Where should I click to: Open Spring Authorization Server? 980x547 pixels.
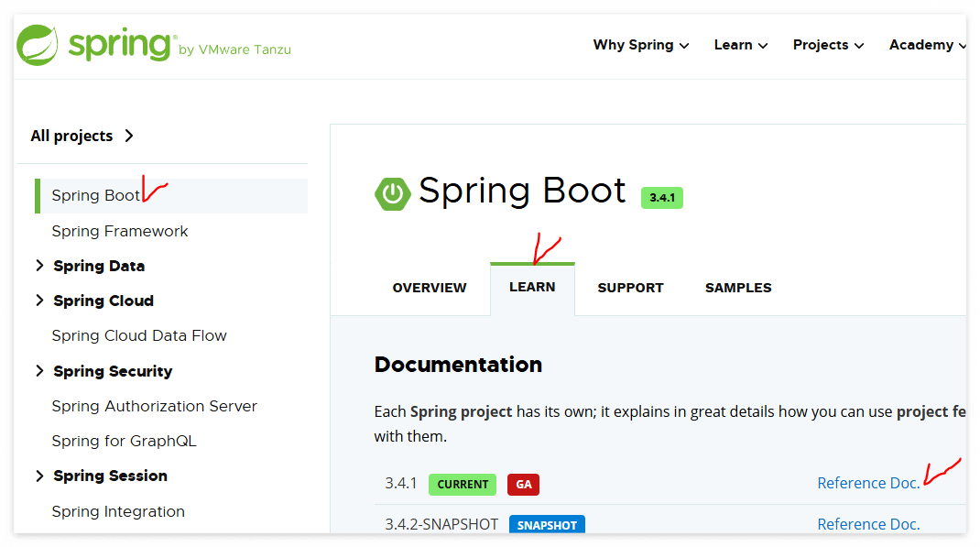pos(155,406)
